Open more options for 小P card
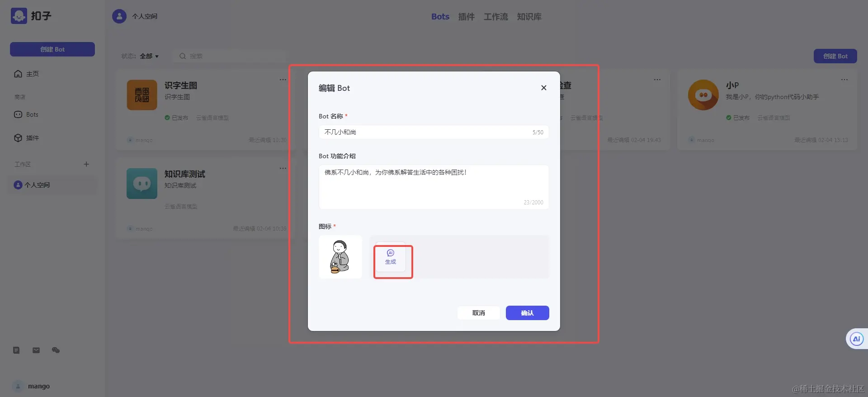Screen dimensions: 868x397 844,80
